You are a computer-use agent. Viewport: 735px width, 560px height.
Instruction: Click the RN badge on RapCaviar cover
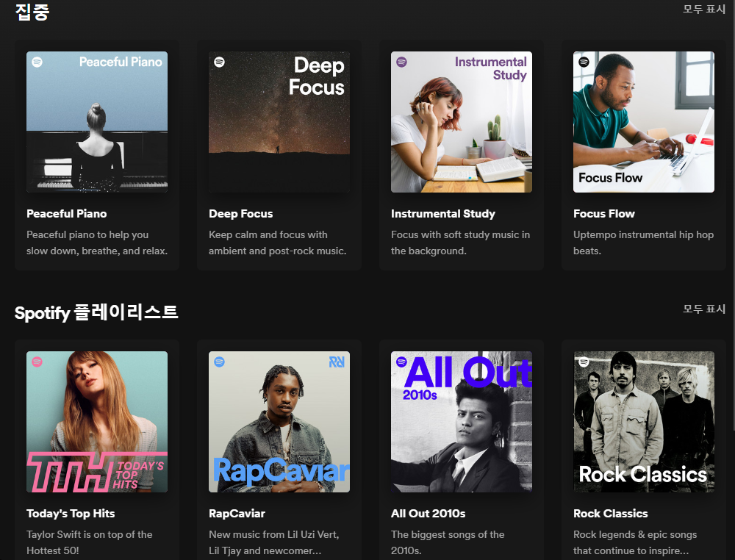click(x=337, y=362)
